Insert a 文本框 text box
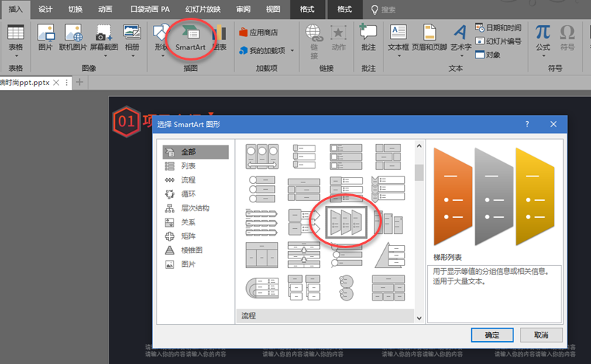Image resolution: width=591 pixels, height=364 pixels. point(398,38)
